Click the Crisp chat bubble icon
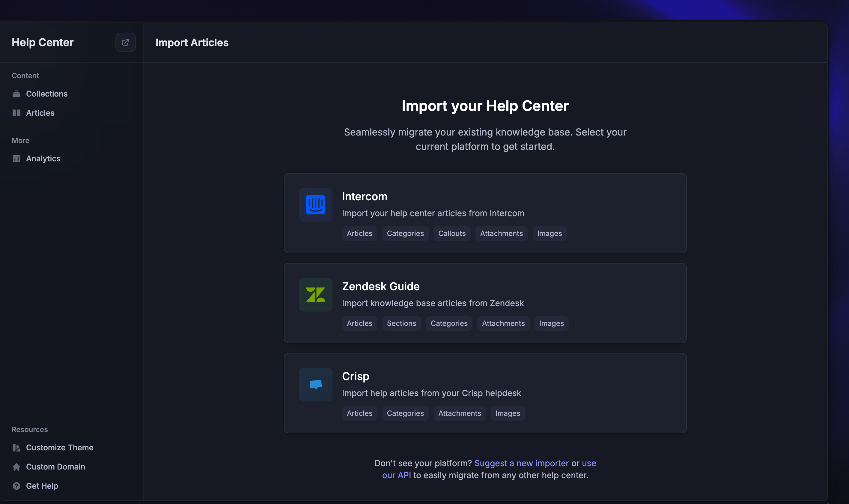Viewport: 849px width, 504px height. point(315,384)
